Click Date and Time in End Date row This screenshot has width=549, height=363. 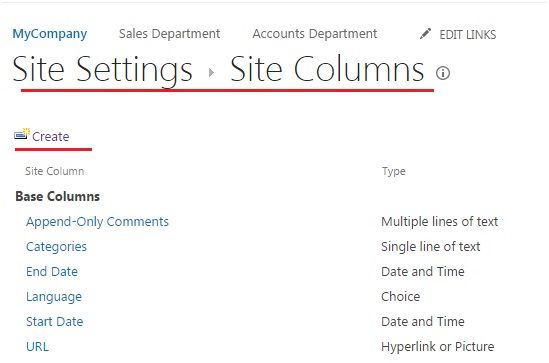(423, 272)
